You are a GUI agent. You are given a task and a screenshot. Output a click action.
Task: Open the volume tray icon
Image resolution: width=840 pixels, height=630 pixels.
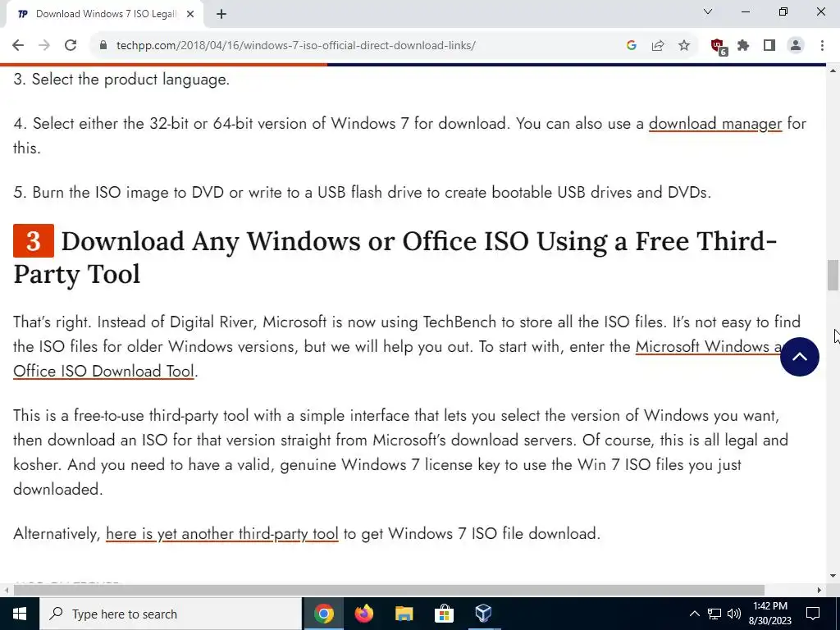click(734, 614)
